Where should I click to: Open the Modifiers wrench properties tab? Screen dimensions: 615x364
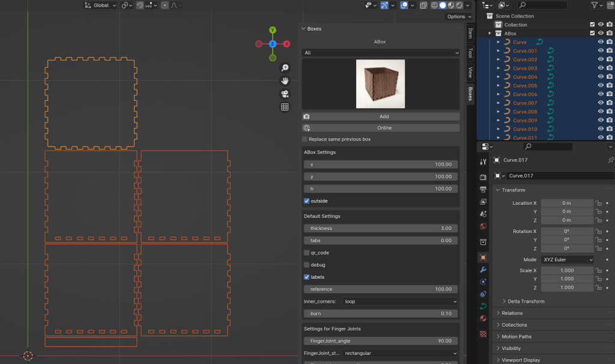coord(483,270)
